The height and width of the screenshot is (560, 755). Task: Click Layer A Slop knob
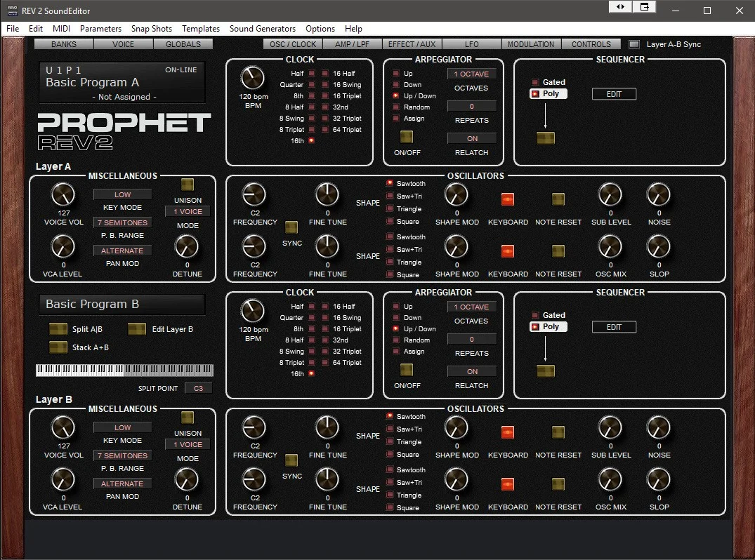[659, 247]
